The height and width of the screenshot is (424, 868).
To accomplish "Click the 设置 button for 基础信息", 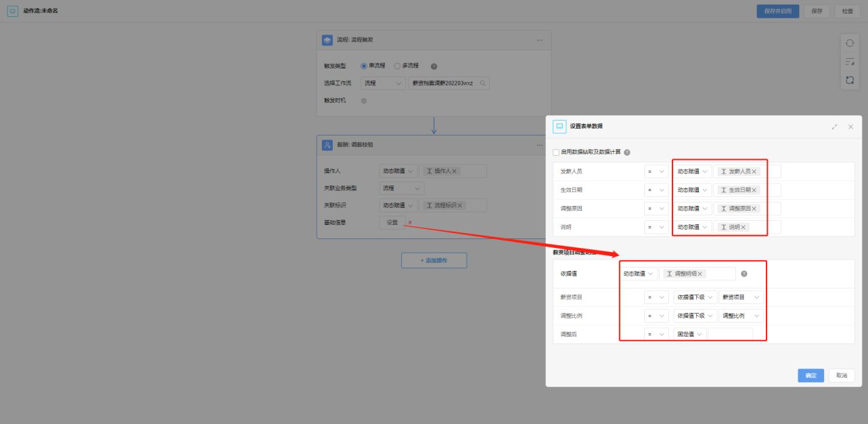I will pyautogui.click(x=392, y=223).
